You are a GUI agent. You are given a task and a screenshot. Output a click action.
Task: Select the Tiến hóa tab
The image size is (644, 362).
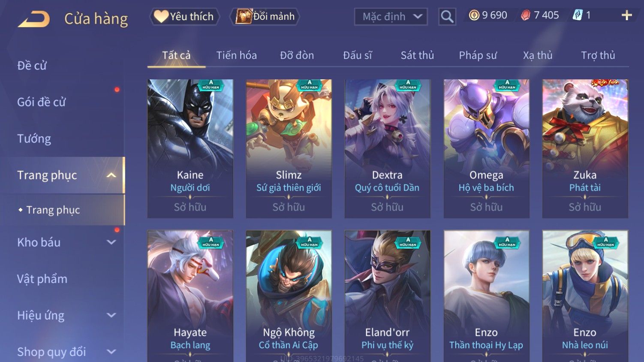click(236, 55)
